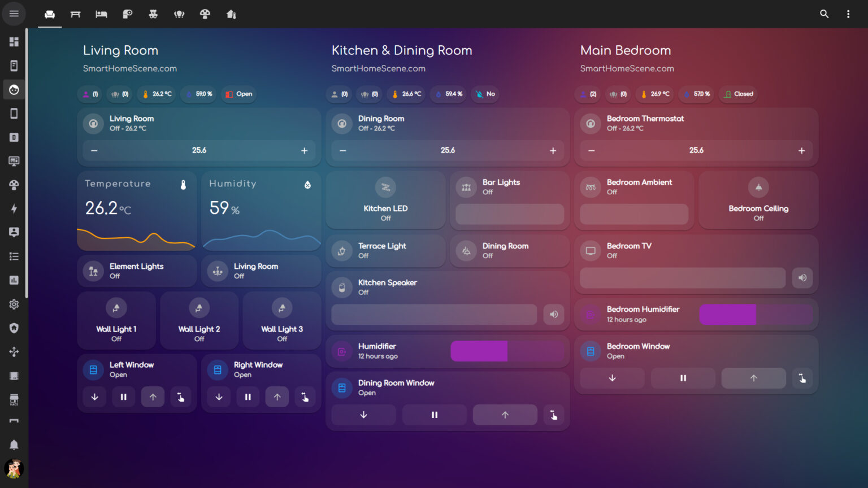
Task: Select the sofa living room tab
Action: (x=50, y=14)
